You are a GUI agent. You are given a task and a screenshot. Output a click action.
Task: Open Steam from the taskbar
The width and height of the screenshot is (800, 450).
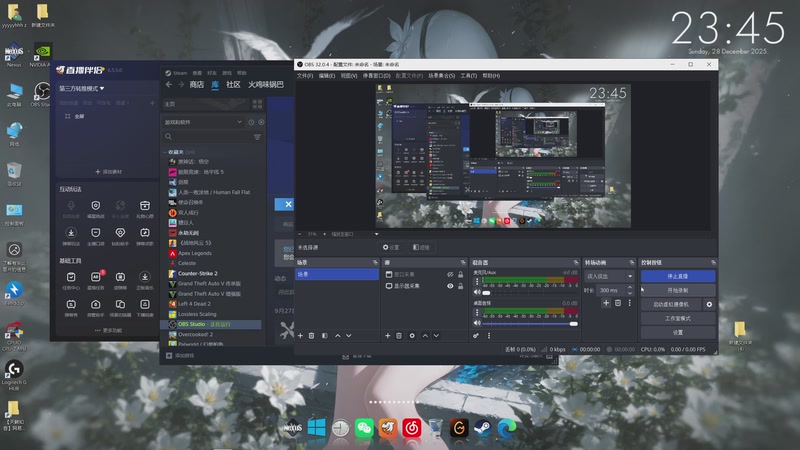pos(483,428)
